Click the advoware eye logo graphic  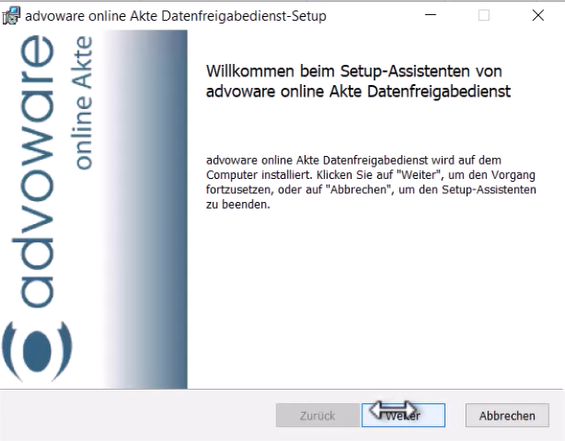click(37, 351)
